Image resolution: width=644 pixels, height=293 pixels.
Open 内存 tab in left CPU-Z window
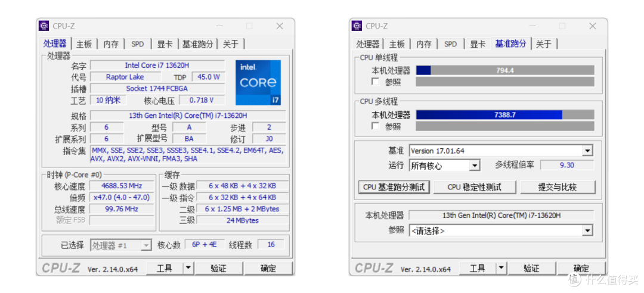(x=111, y=44)
